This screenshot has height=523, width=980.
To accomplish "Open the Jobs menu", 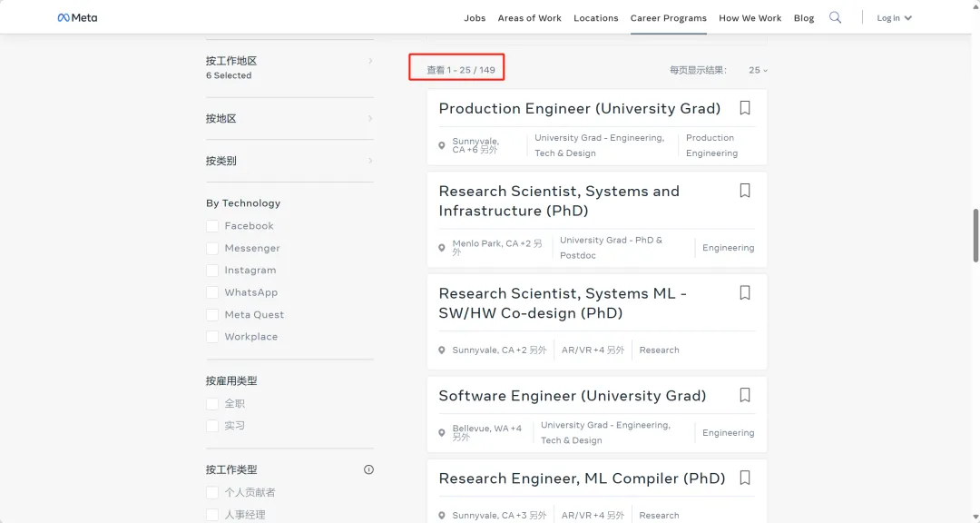I will pos(475,17).
